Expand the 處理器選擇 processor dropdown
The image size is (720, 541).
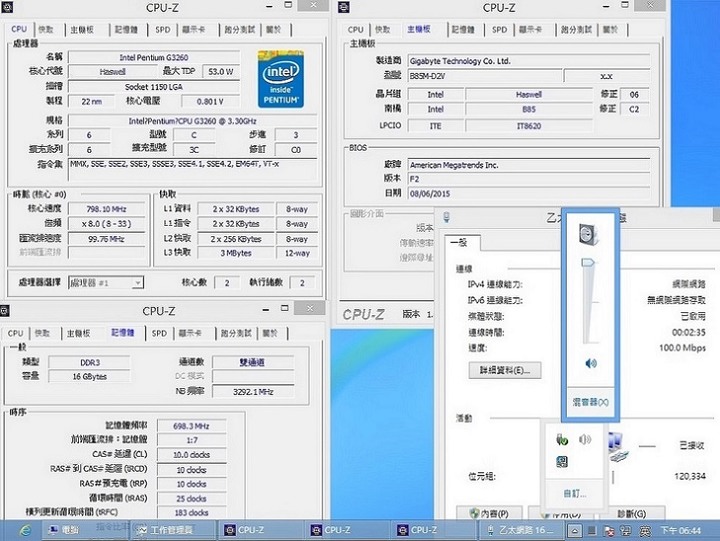pyautogui.click(x=137, y=282)
